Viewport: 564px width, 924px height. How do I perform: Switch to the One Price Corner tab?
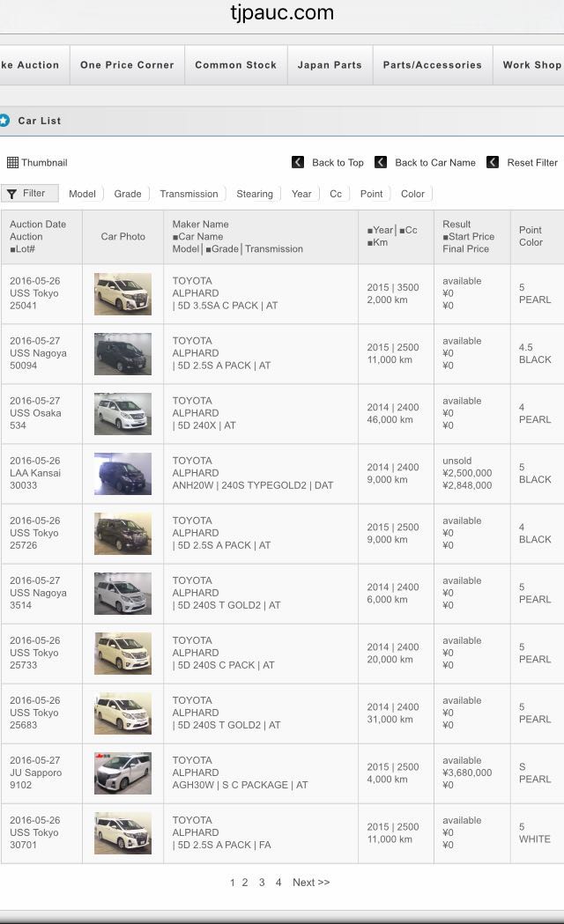point(127,65)
